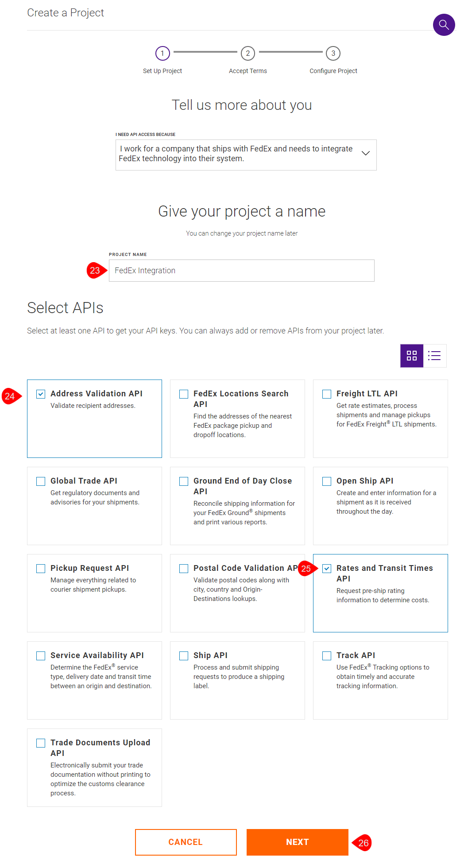Switch to list view layout
The height and width of the screenshot is (868, 468).
[x=434, y=356]
